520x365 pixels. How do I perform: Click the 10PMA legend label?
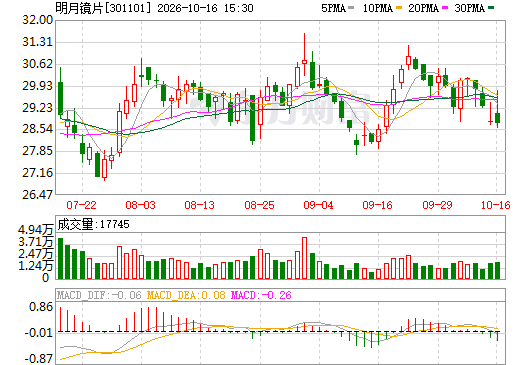(378, 8)
